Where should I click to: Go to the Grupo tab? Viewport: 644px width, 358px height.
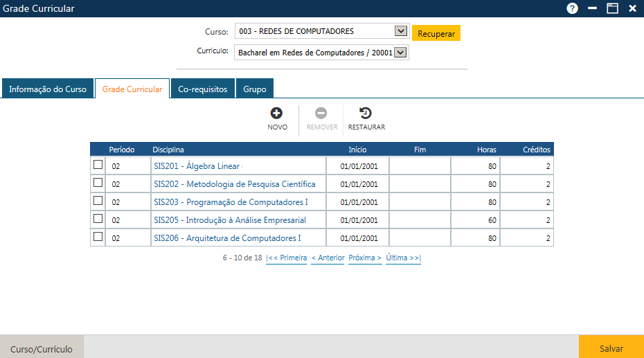(254, 89)
